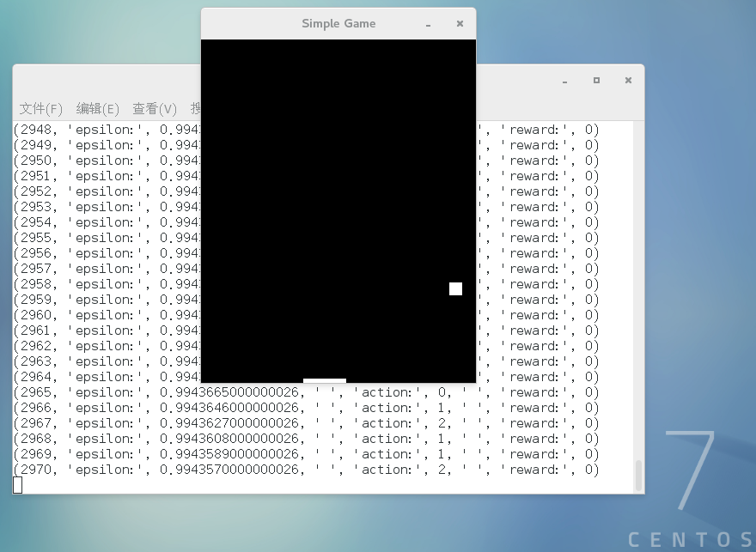Click the CentOS 7 desktop logo
Viewport: 756px width, 552px height.
tap(692, 488)
